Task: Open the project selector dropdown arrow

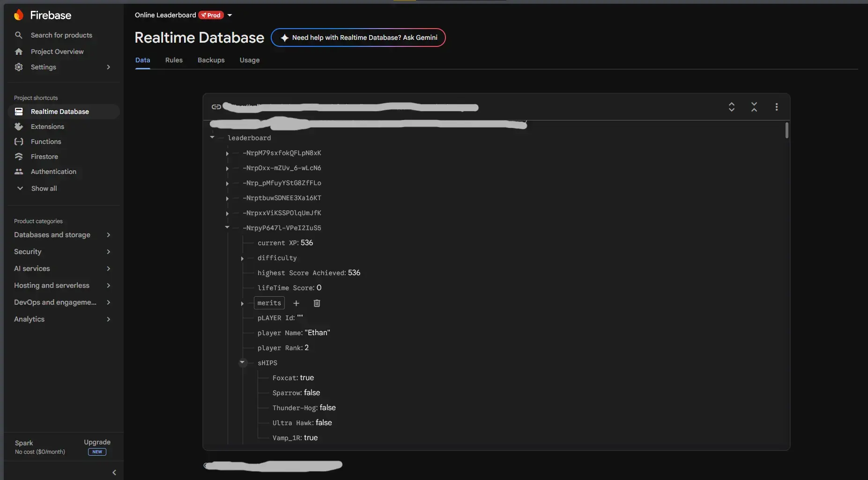Action: pyautogui.click(x=230, y=15)
